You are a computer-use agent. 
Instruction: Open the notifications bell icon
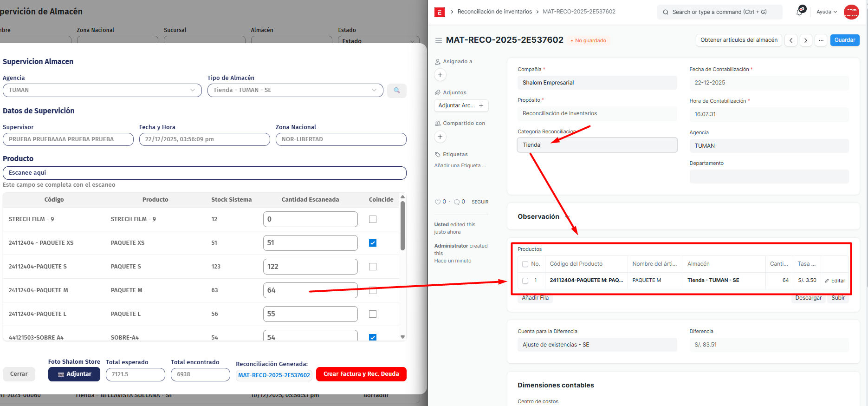coord(799,12)
